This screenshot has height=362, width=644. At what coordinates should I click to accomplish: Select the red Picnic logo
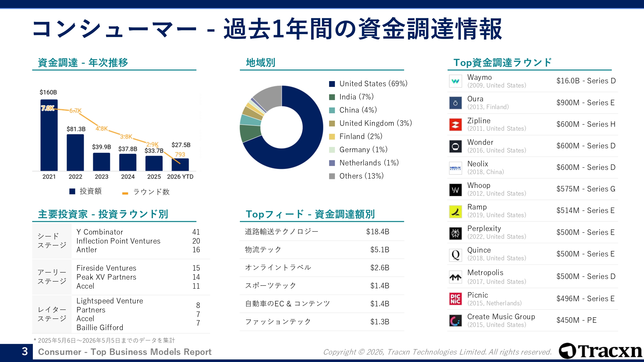tap(455, 299)
